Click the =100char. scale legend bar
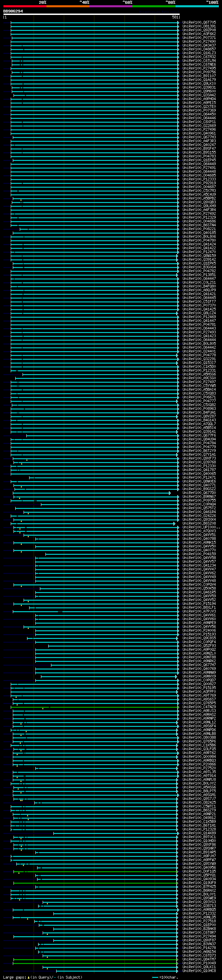Screen dimensions: 222x980 pos(155,977)
